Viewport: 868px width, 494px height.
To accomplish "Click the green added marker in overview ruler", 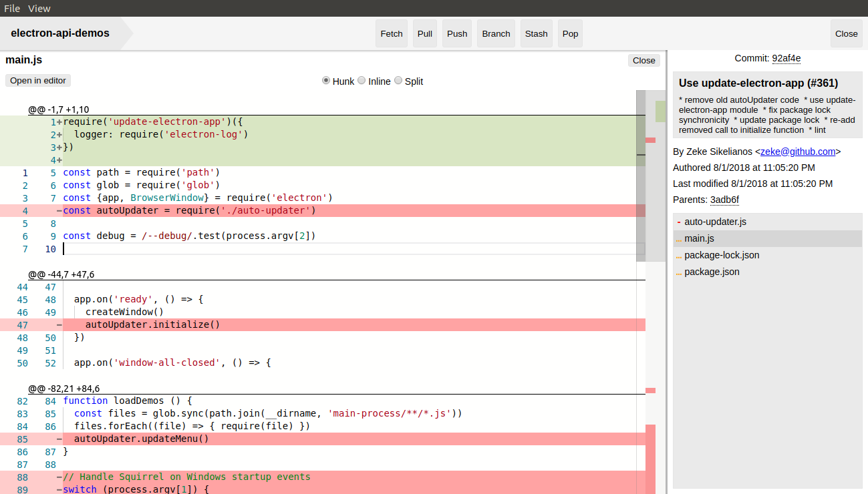I will (660, 111).
